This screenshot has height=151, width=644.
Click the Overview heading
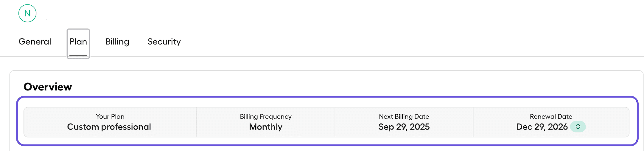pyautogui.click(x=48, y=87)
